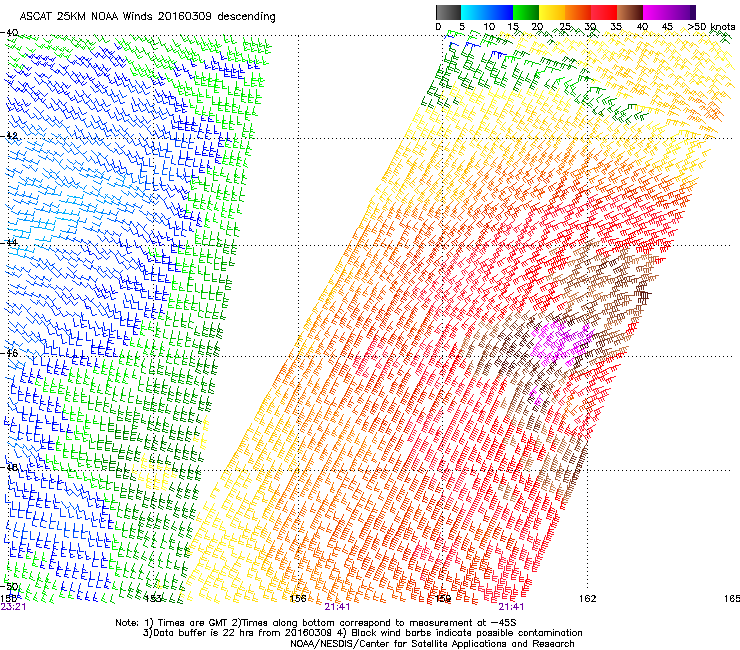Click the green 15-20 knots legend swatch
Viewport: 740px width, 650px height.
click(x=526, y=12)
